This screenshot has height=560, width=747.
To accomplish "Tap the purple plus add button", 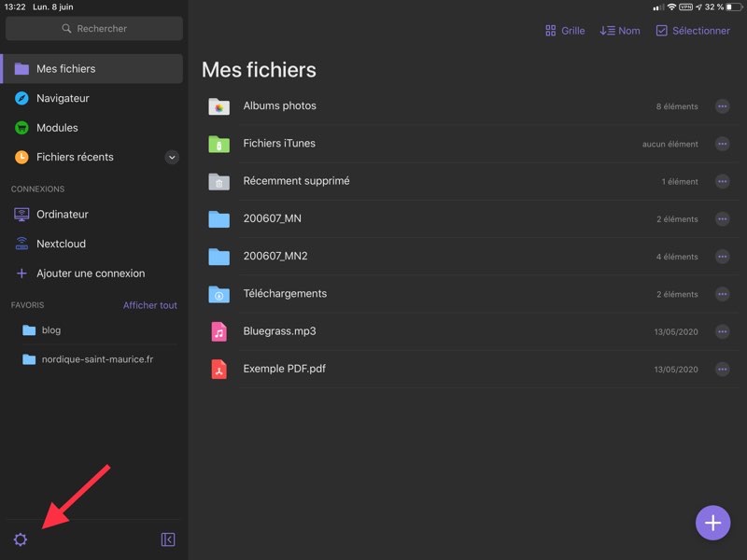I will click(712, 522).
